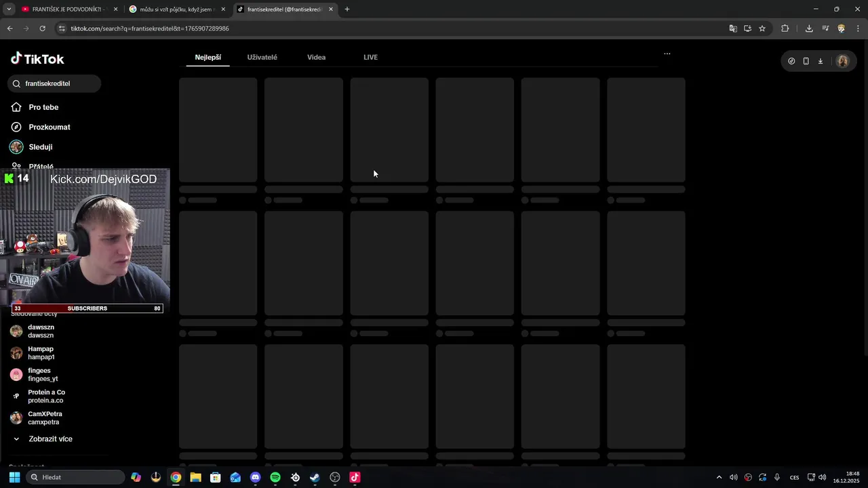Screen dimensions: 868x488
Task: Show hidden system tray icons
Action: pyautogui.click(x=719, y=477)
